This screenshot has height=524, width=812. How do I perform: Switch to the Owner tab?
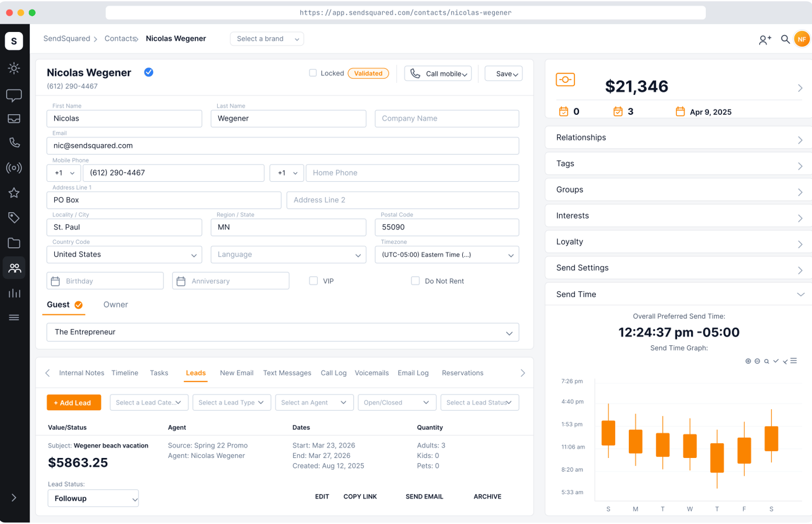(x=116, y=305)
